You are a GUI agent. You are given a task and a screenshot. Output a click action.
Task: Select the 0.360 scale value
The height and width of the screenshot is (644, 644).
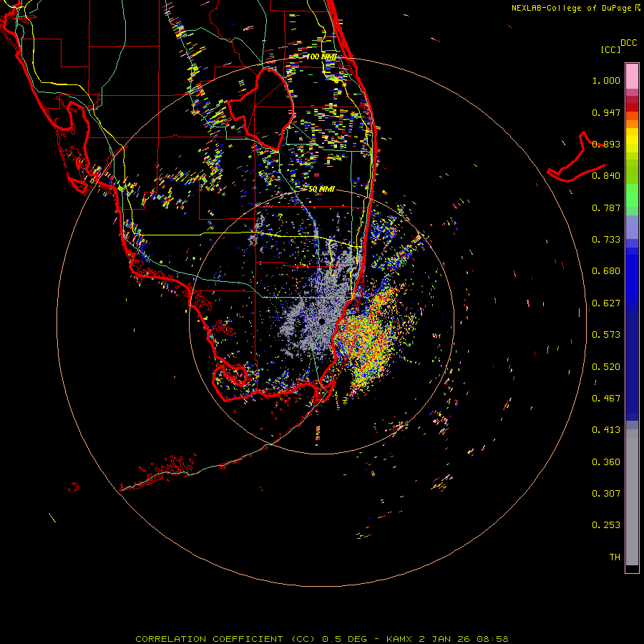[606, 462]
